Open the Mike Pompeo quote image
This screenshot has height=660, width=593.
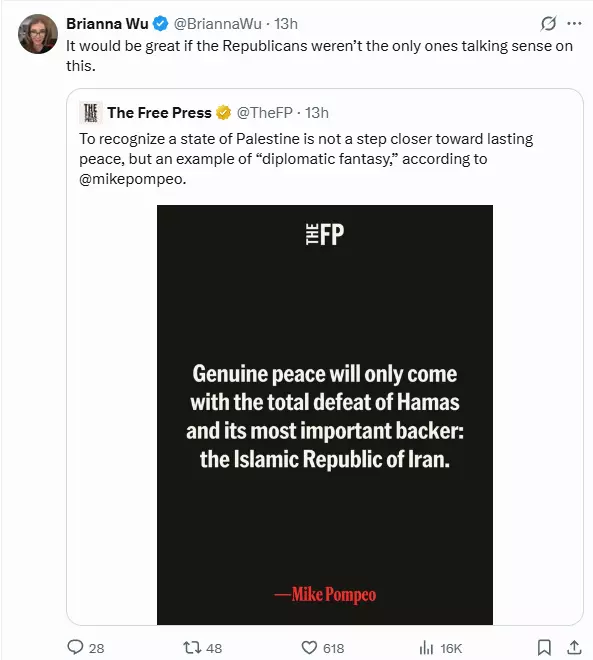tap(324, 415)
